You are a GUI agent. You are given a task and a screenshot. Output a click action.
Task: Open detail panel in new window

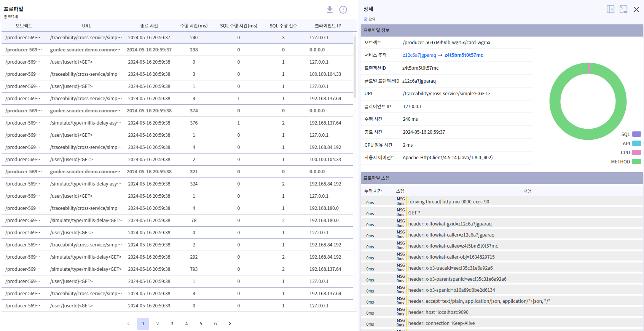[x=623, y=10]
